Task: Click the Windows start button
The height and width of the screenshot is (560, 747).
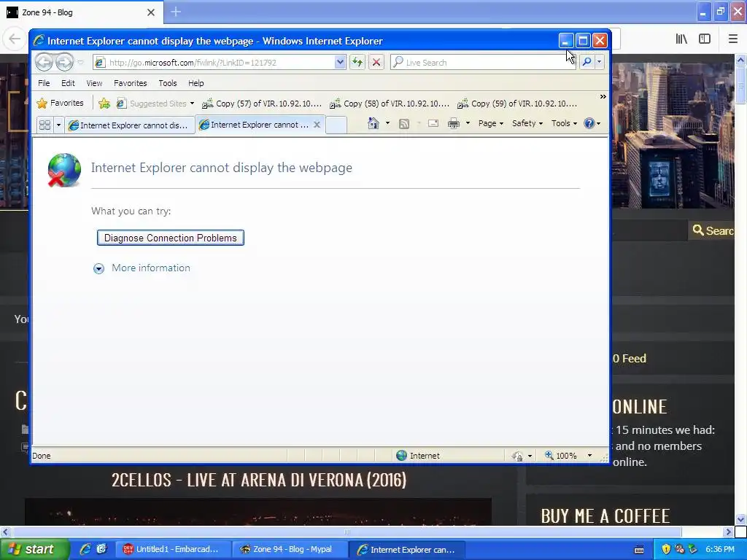Action: (34, 550)
